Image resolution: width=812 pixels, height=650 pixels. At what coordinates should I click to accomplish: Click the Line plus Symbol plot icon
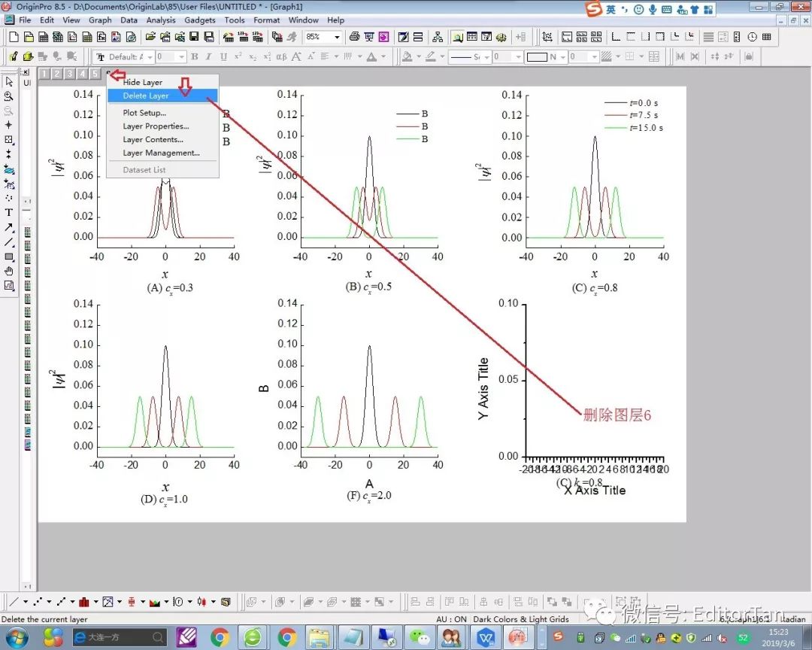[61, 602]
